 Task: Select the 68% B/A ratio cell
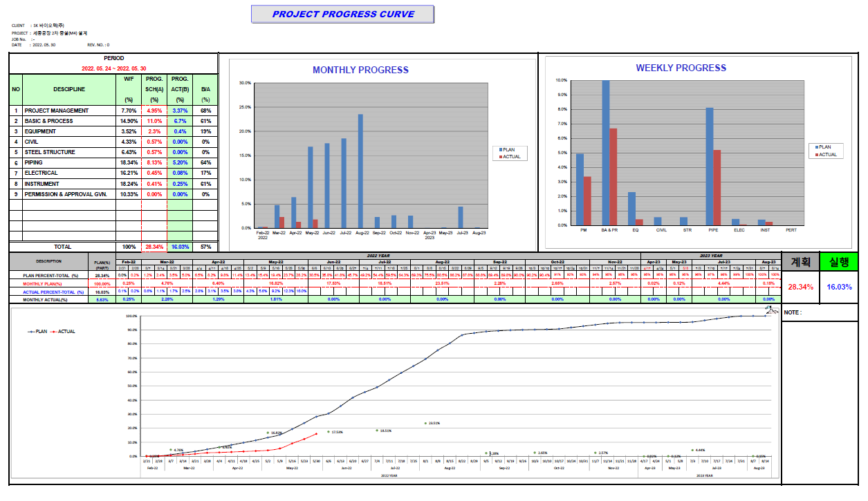coord(205,111)
